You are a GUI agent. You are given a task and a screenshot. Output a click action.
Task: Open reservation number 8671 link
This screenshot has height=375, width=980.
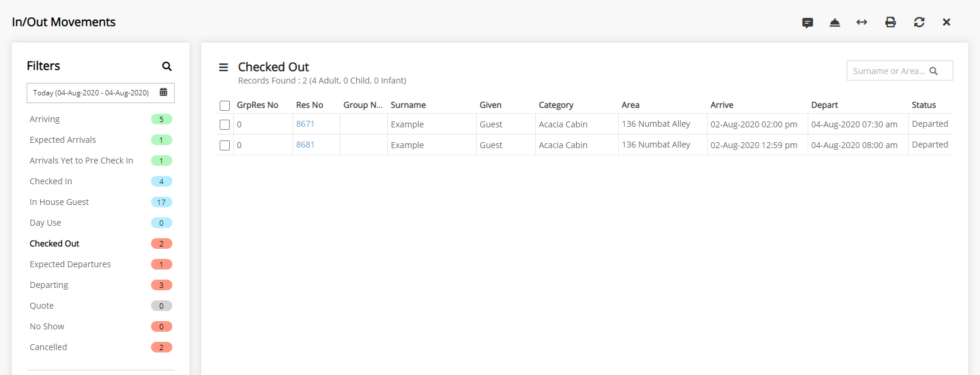pos(306,124)
